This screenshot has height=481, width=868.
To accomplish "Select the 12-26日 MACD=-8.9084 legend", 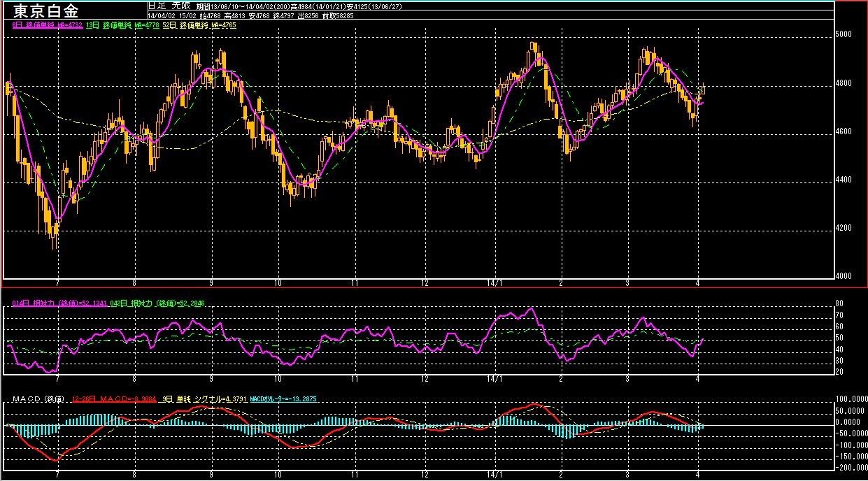I will 114,399.
